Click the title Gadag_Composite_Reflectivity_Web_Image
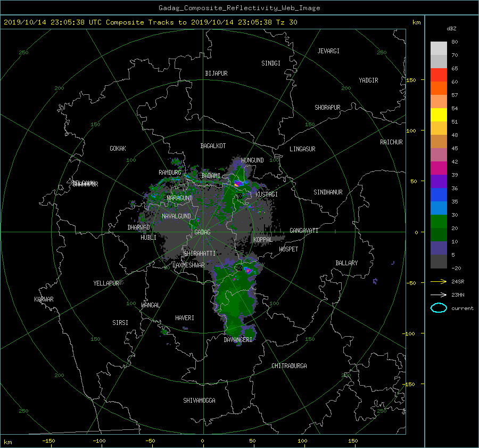This screenshot has height=448, width=479. tap(239, 8)
